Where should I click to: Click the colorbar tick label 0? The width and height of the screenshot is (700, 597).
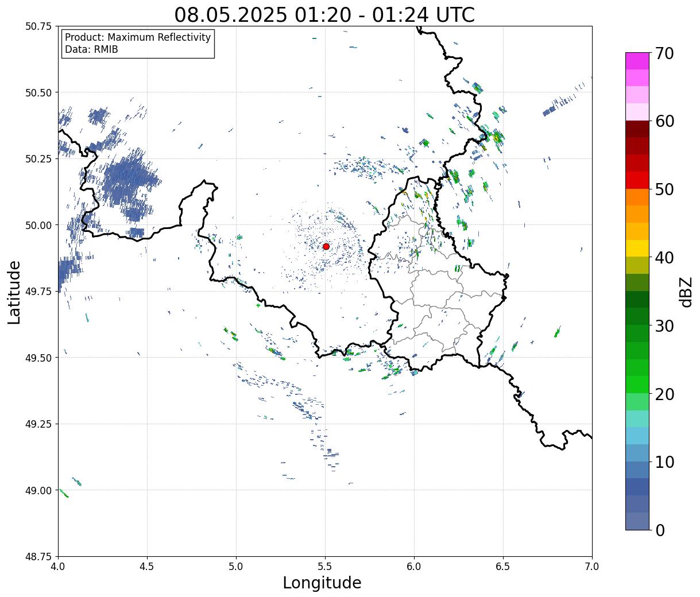coord(660,530)
